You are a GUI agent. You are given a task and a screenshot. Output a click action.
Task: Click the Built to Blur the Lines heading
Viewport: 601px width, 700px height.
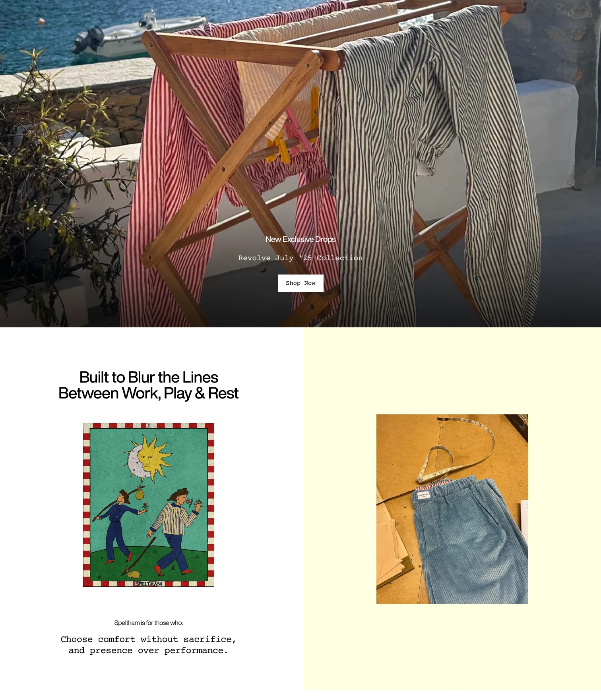(x=149, y=385)
